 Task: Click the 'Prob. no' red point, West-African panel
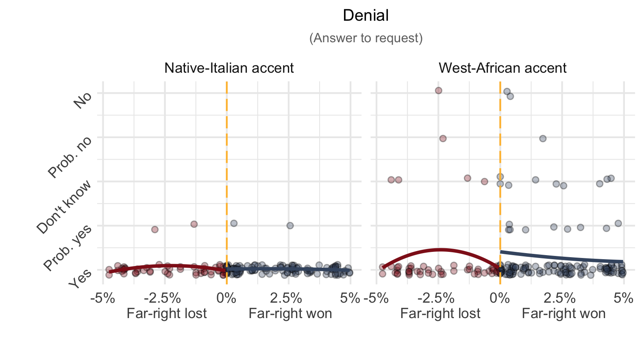(x=443, y=139)
